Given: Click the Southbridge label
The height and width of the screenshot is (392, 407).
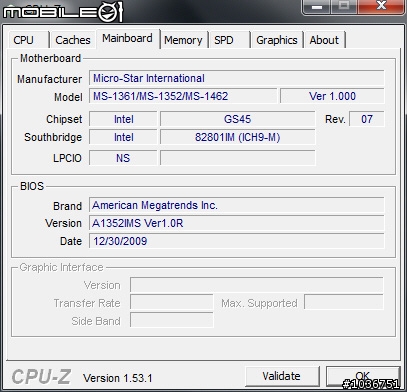Looking at the screenshot, I should 53,137.
